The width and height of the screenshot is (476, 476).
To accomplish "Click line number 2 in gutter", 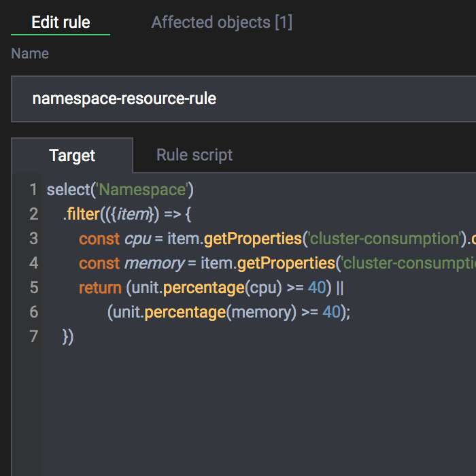I will (x=33, y=214).
